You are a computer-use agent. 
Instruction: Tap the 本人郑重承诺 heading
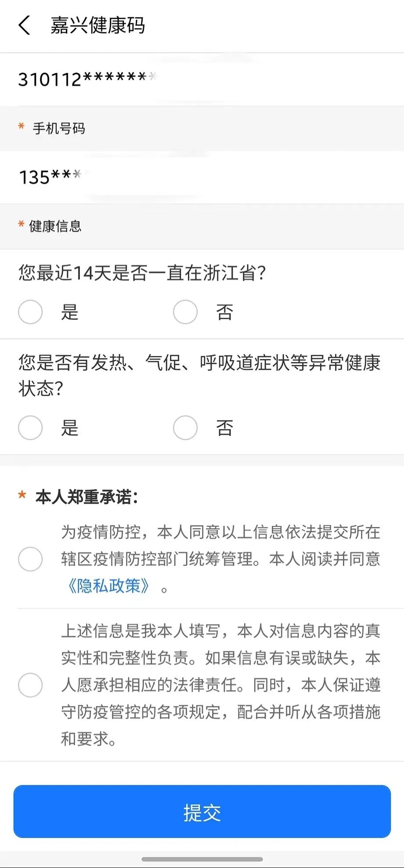(x=87, y=497)
